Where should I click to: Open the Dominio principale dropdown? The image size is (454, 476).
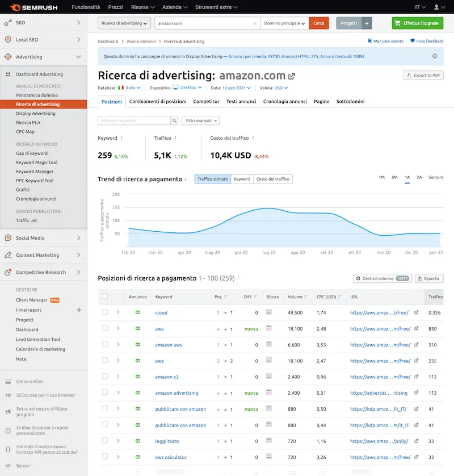(284, 23)
